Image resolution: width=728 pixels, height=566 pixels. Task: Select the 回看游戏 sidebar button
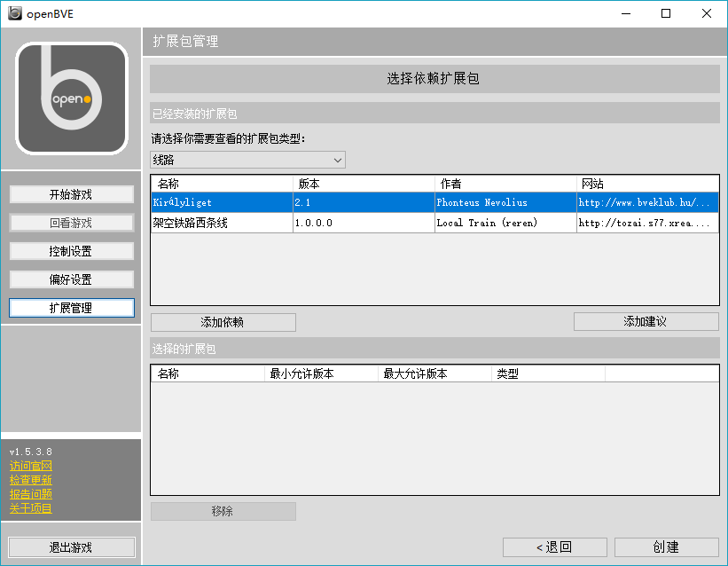click(72, 223)
